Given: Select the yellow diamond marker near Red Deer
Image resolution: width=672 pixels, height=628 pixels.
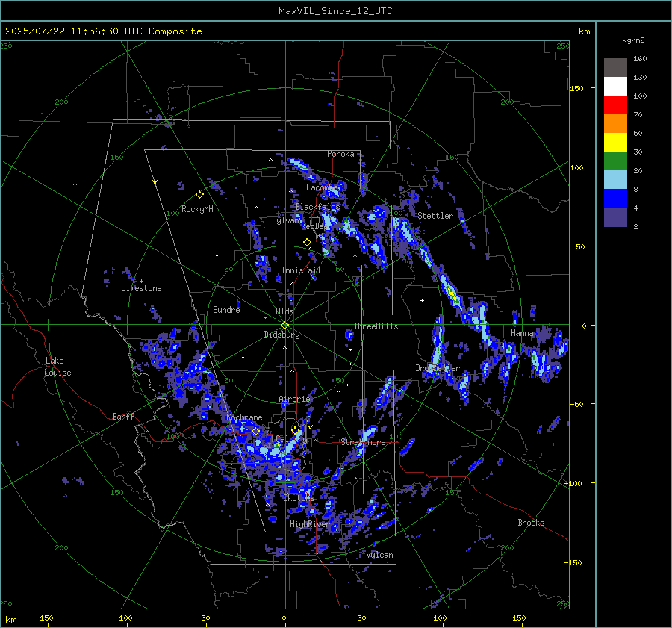Looking at the screenshot, I should (307, 243).
